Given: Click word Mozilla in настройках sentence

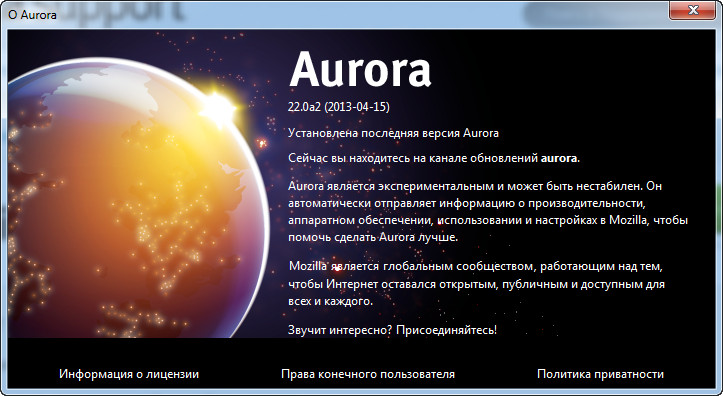Looking at the screenshot, I should pyautogui.click(x=628, y=220).
